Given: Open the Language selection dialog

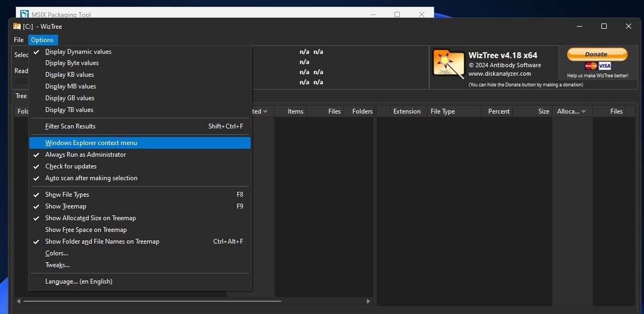Looking at the screenshot, I should tap(78, 281).
